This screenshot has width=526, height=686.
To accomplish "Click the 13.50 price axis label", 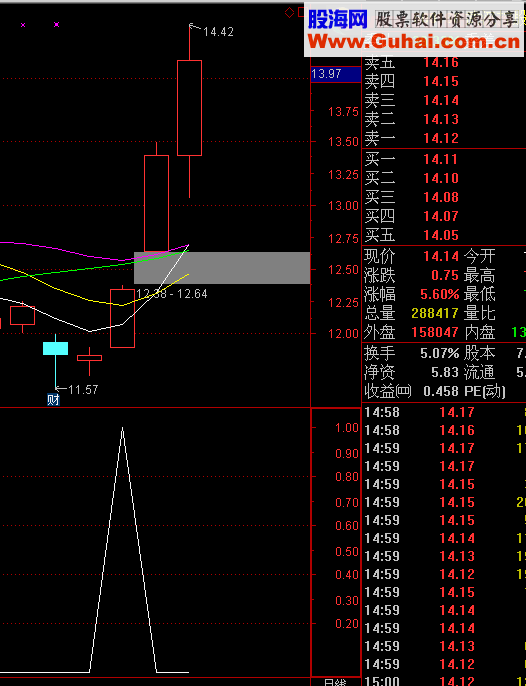I will [343, 141].
